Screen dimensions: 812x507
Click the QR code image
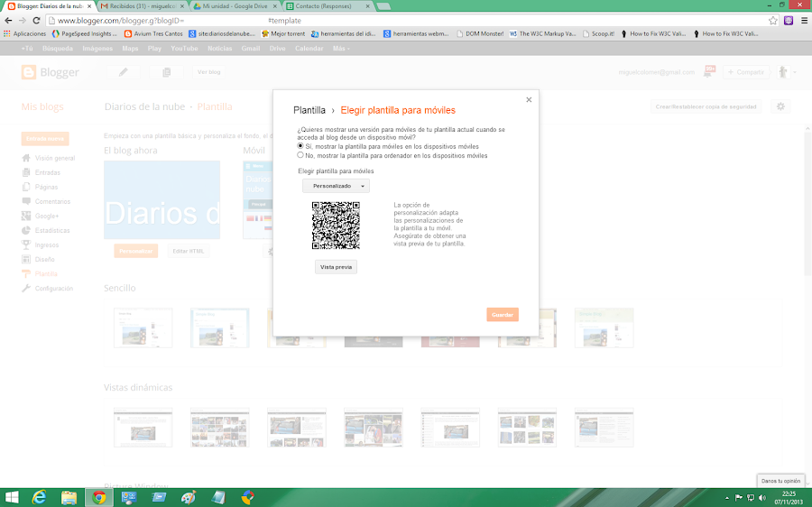click(x=337, y=226)
